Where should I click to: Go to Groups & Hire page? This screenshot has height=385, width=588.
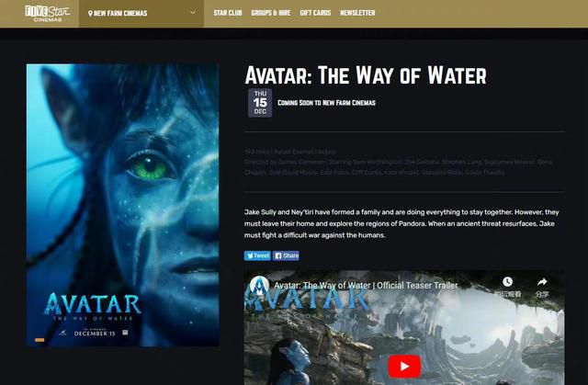(x=271, y=13)
